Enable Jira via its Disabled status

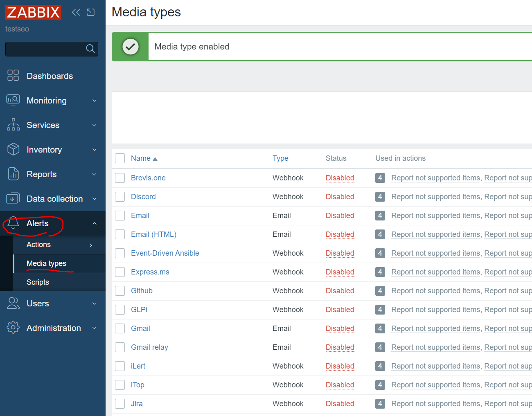pyautogui.click(x=340, y=404)
